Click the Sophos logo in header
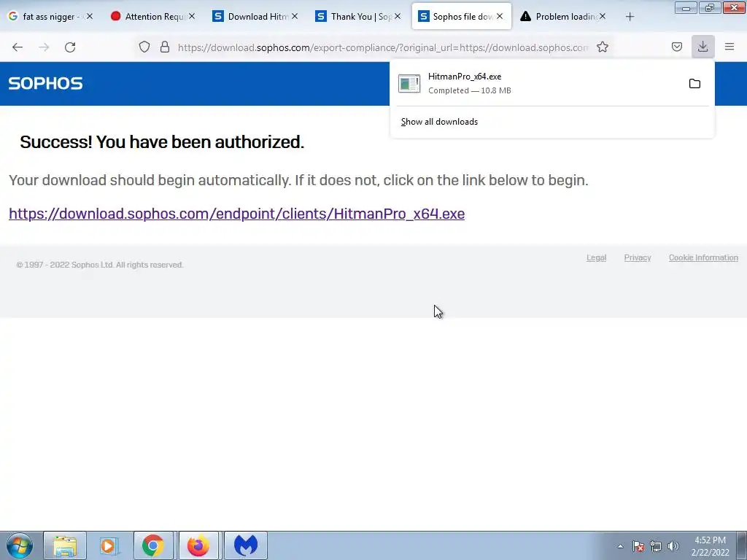The height and width of the screenshot is (560, 747). point(46,83)
